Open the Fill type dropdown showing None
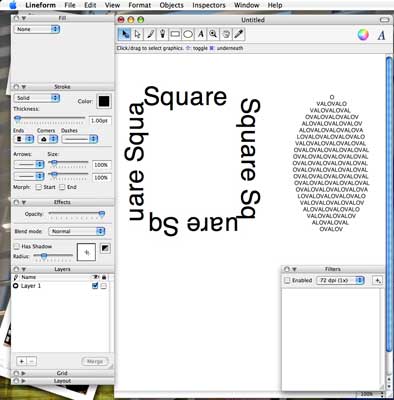The height and width of the screenshot is (400, 394). pyautogui.click(x=37, y=29)
